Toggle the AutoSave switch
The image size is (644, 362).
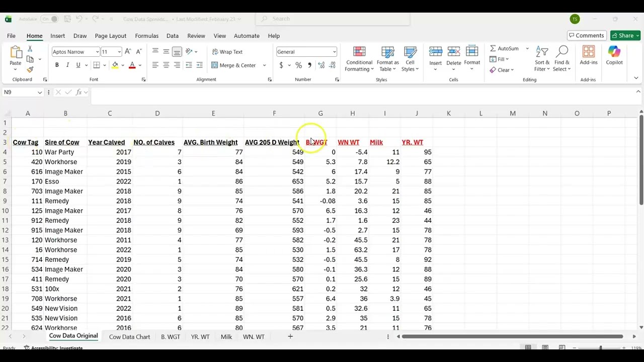point(49,19)
